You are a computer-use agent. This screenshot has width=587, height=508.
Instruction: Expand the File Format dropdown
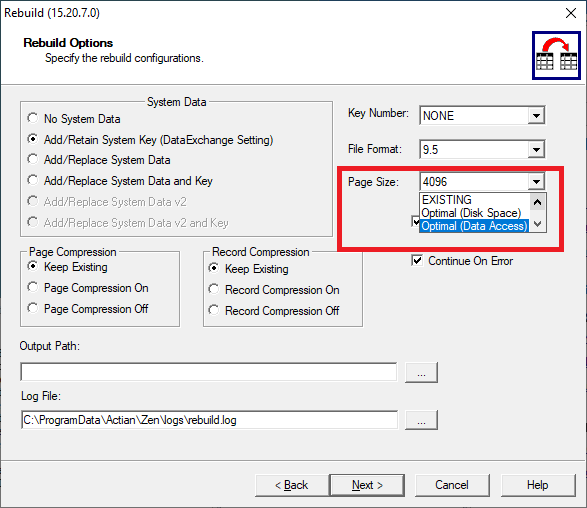[536, 149]
